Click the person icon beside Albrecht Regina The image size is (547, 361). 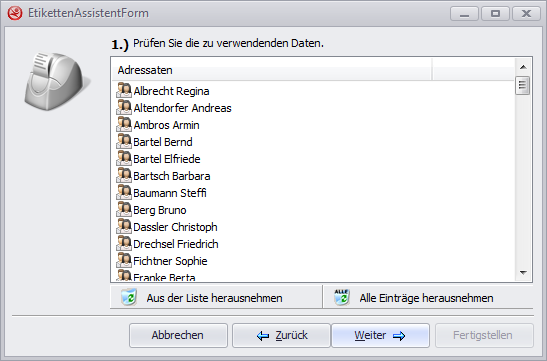click(124, 90)
